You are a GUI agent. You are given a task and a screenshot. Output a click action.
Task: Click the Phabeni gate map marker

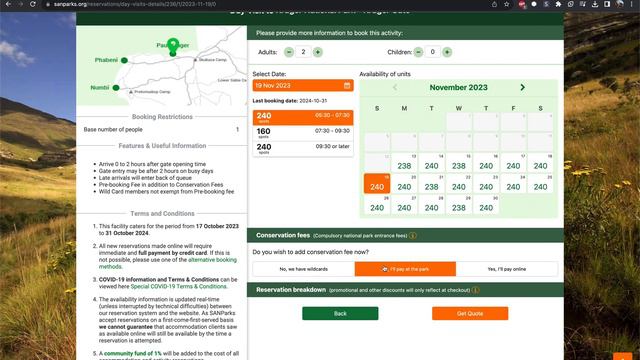click(x=124, y=60)
